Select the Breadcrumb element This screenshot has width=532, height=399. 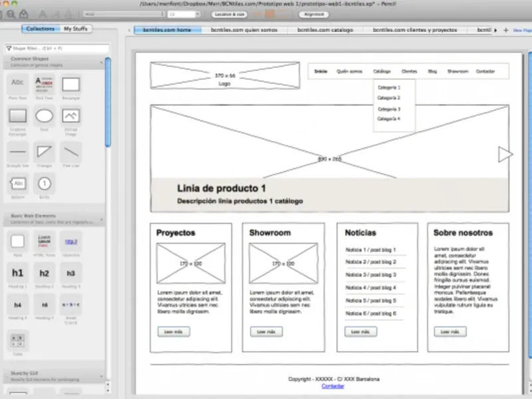[x=71, y=309]
